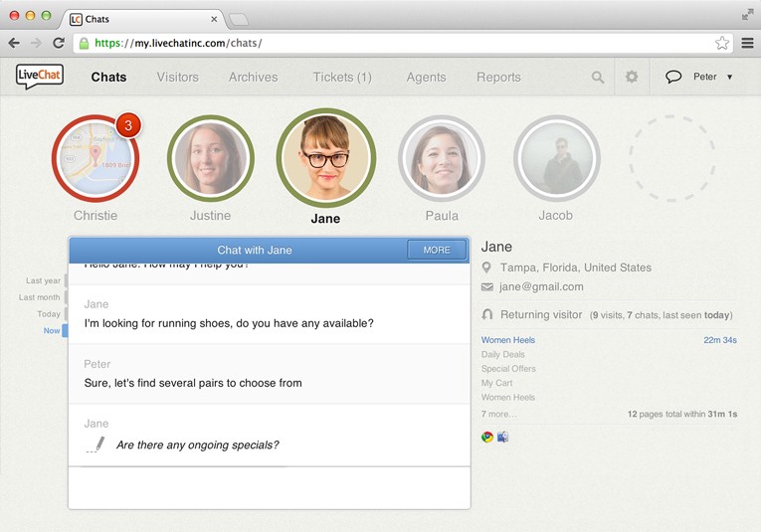Select Jacob's chat avatar
This screenshot has width=761, height=532.
tap(557, 158)
